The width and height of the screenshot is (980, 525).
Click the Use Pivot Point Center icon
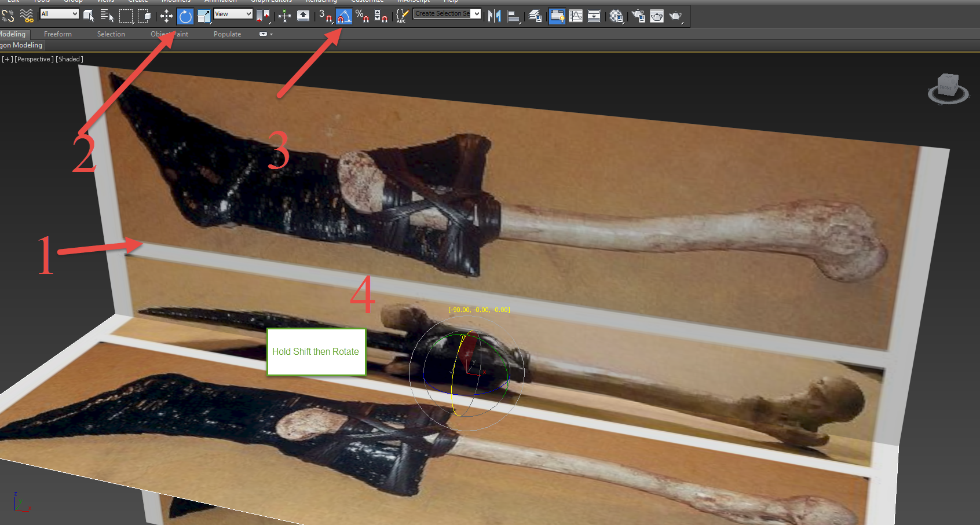point(263,16)
